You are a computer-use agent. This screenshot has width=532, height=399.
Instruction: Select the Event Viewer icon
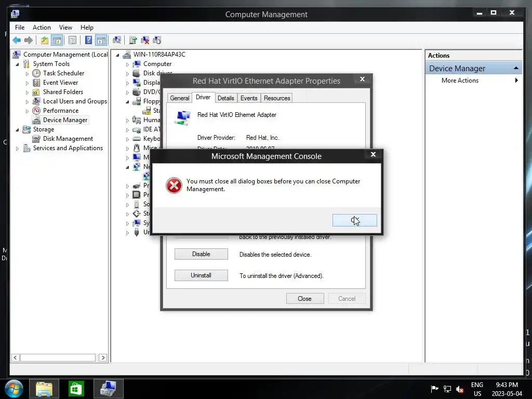(36, 83)
